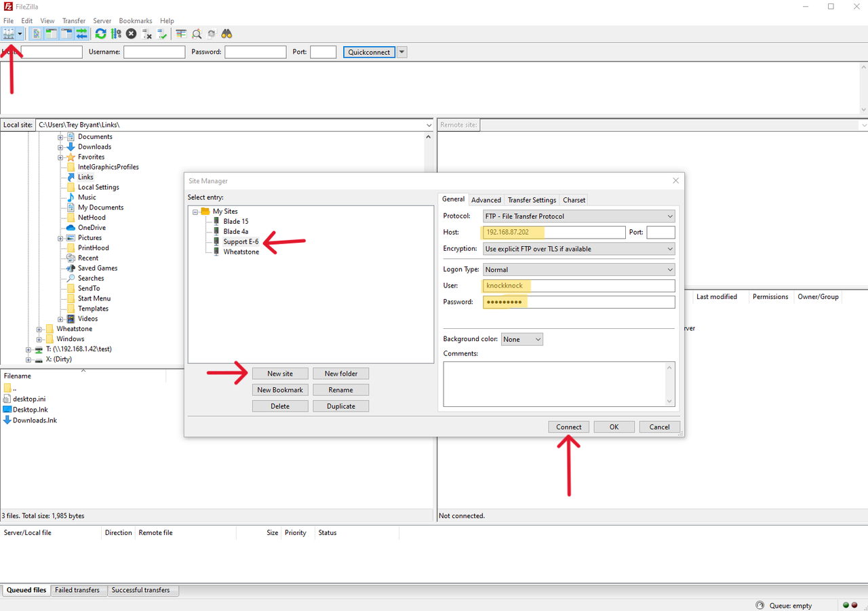The width and height of the screenshot is (868, 611).
Task: Expand the Pictures folder node
Action: click(60, 238)
